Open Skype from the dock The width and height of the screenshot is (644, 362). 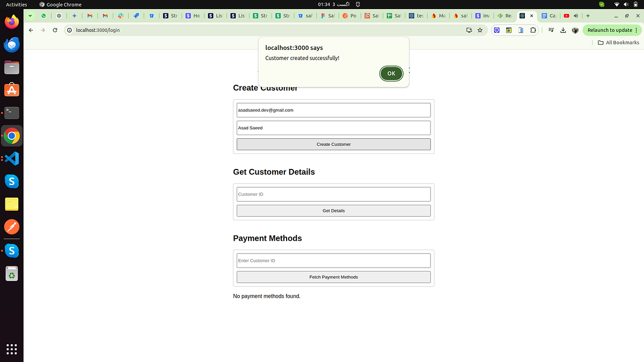[x=12, y=181]
